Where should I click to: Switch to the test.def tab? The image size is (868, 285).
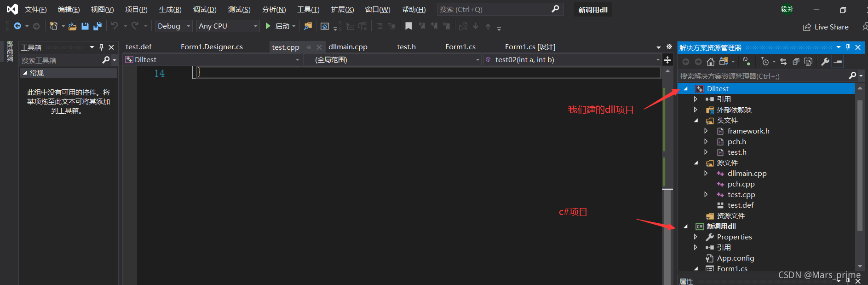(138, 47)
